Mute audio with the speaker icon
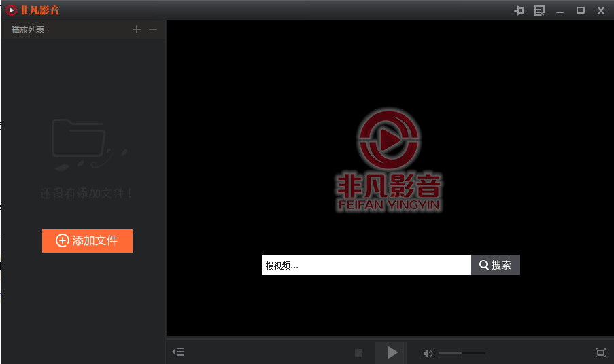The width and height of the screenshot is (614, 364). [x=428, y=353]
